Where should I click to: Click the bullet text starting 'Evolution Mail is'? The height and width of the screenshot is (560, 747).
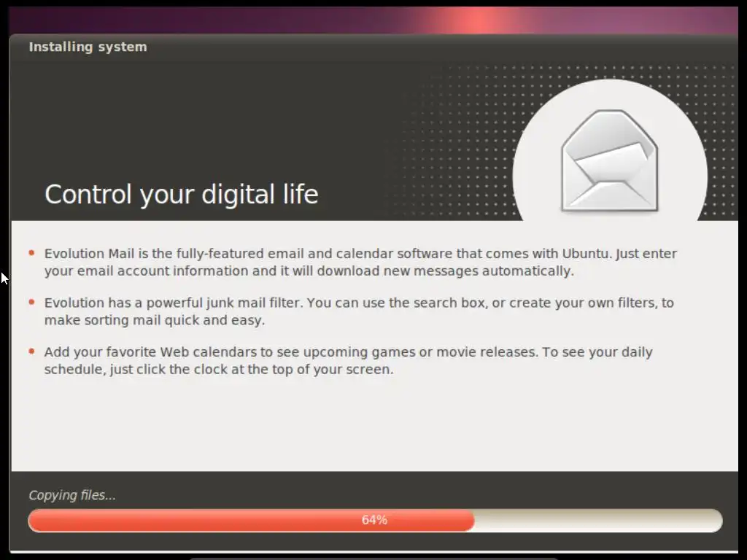(360, 262)
